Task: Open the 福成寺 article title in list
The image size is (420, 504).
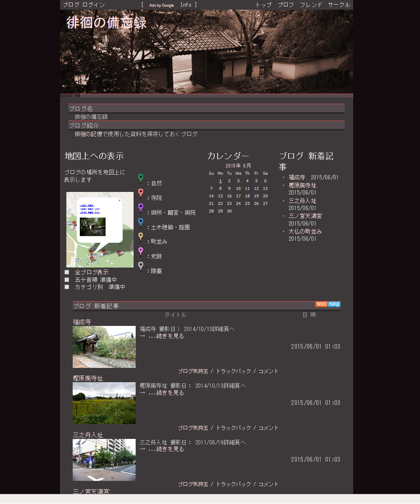Action: pyautogui.click(x=82, y=322)
